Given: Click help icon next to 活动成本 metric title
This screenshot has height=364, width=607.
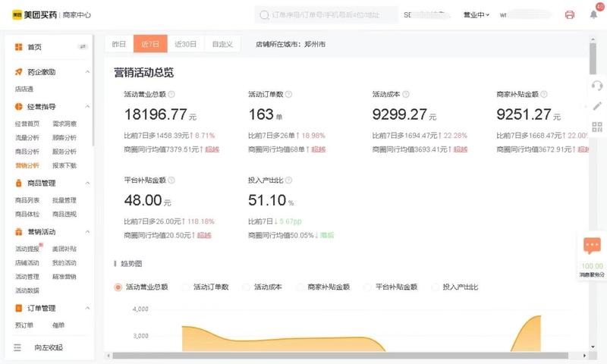Looking at the screenshot, I should (406, 94).
